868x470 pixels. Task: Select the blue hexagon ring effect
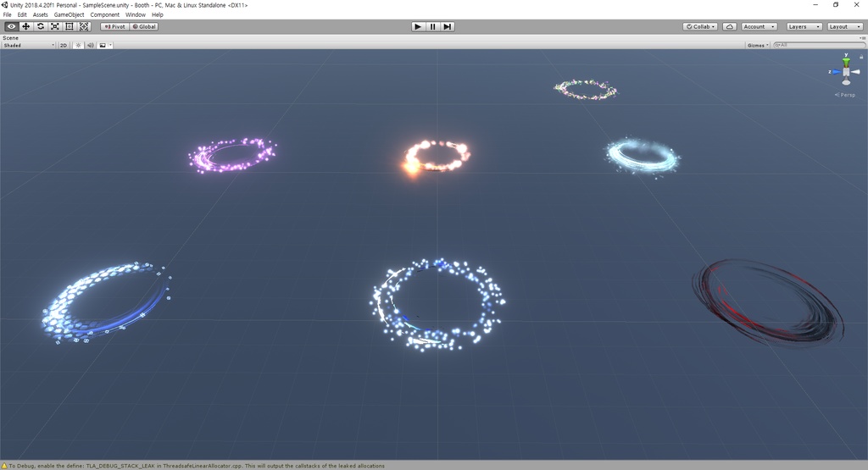[x=106, y=302]
